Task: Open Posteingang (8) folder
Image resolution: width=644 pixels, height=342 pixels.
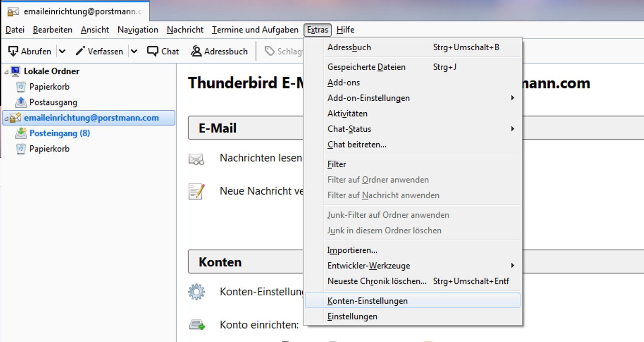Action: (60, 133)
